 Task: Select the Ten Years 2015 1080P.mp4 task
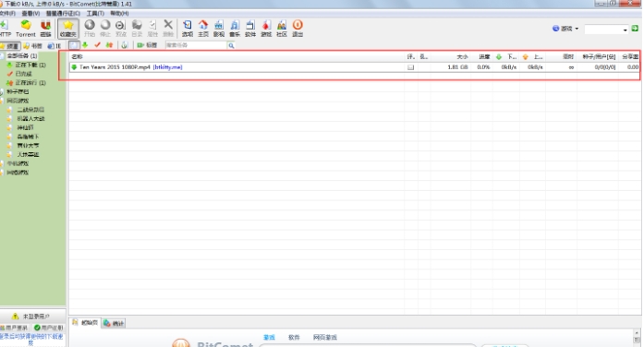(x=354, y=66)
